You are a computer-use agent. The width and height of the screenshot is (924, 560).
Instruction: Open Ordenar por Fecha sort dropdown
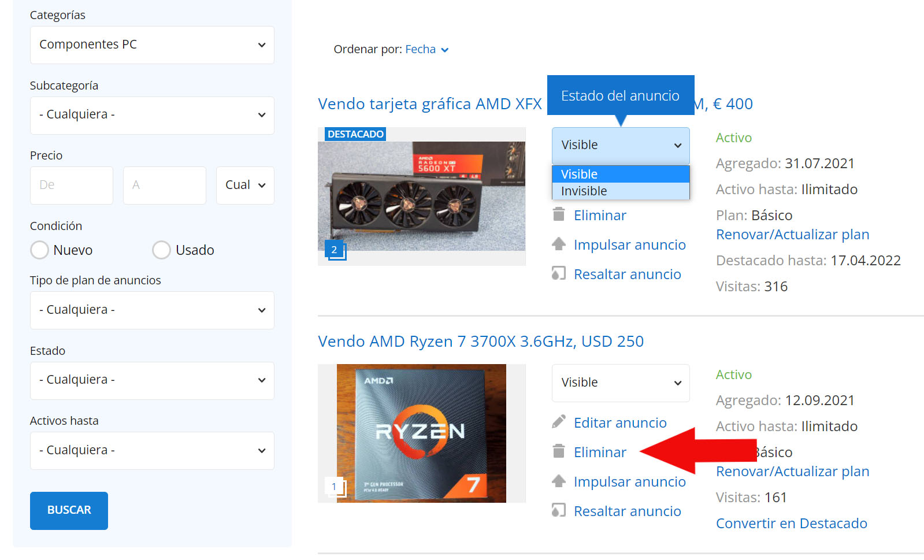[x=427, y=50]
